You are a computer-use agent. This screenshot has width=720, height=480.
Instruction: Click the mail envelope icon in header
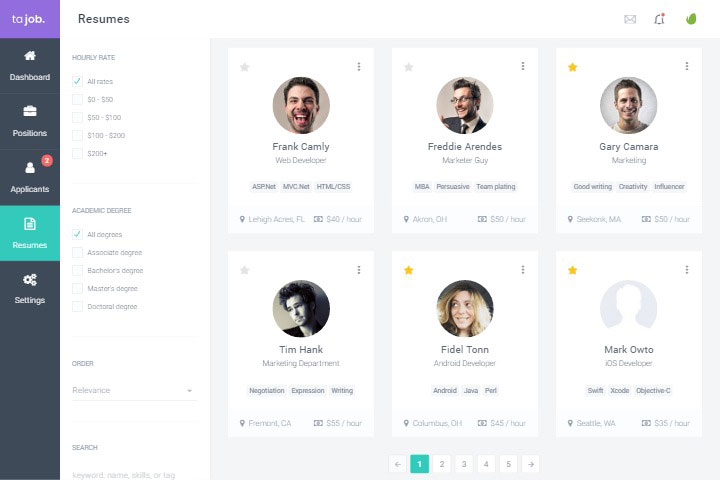[x=630, y=19]
